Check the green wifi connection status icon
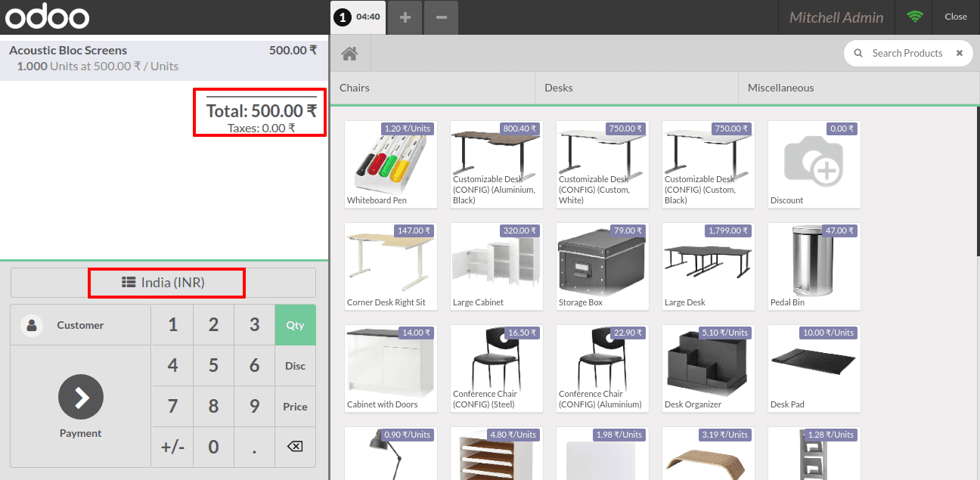Image resolution: width=980 pixels, height=480 pixels. [x=915, y=17]
